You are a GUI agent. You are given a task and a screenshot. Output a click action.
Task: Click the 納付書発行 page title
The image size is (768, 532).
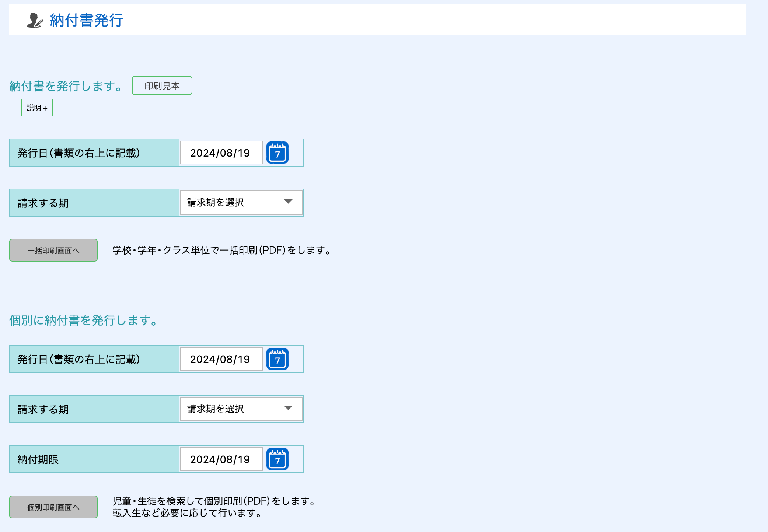pos(86,20)
